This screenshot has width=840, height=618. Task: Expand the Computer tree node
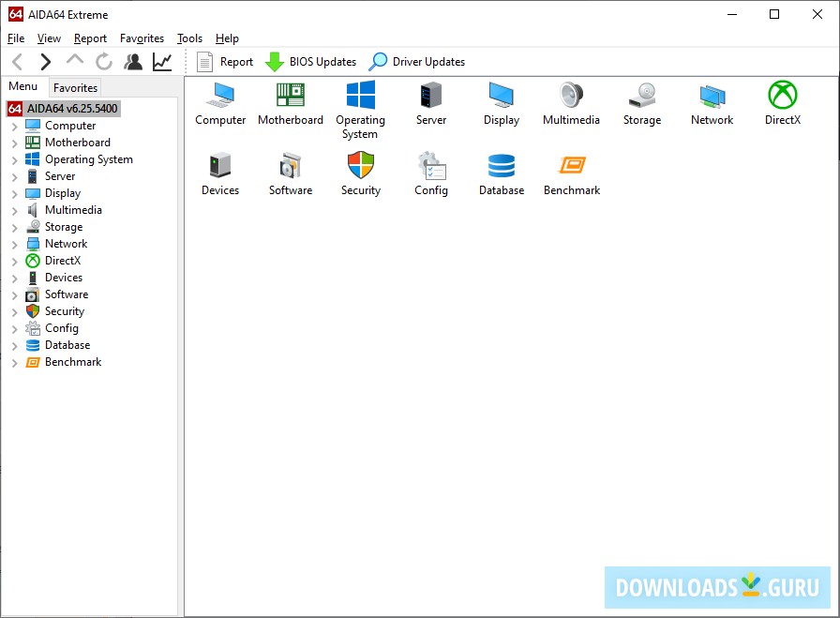[x=14, y=127]
